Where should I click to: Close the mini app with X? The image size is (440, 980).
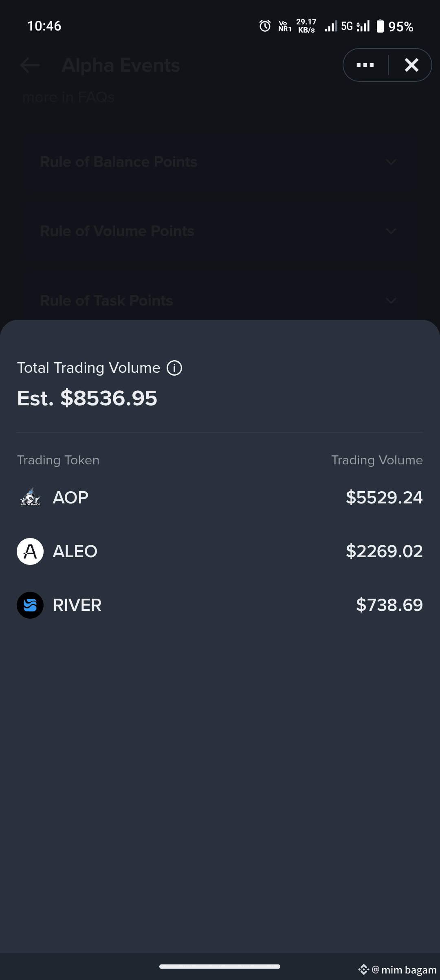[x=411, y=65]
